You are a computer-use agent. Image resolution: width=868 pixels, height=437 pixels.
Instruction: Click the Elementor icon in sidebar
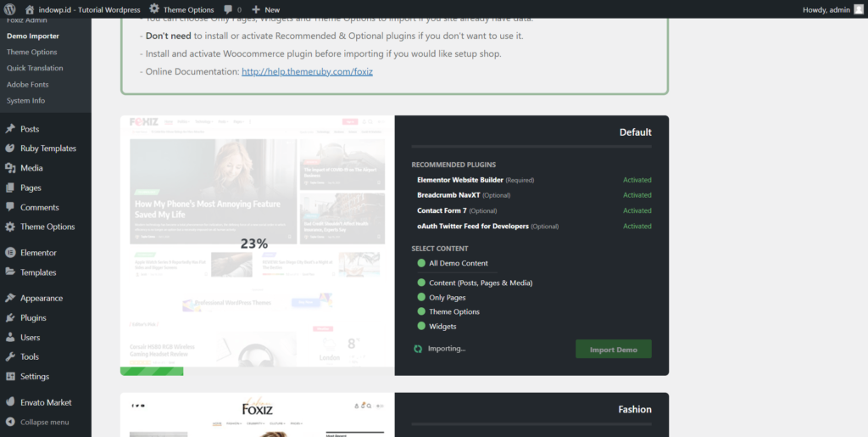pyautogui.click(x=10, y=253)
